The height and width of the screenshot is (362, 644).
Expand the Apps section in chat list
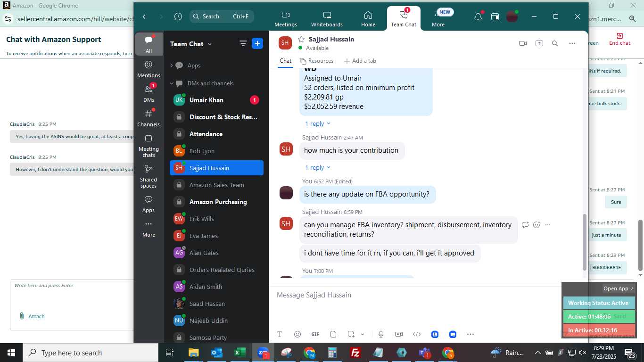pos(172,66)
